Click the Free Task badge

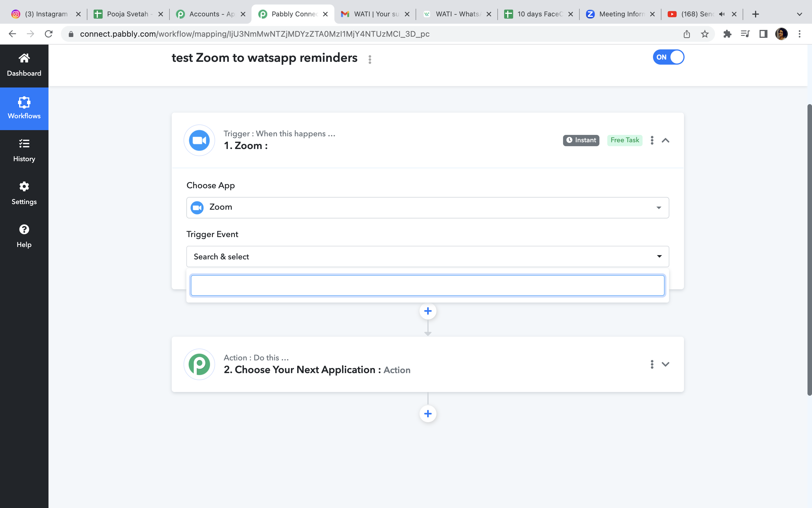625,140
